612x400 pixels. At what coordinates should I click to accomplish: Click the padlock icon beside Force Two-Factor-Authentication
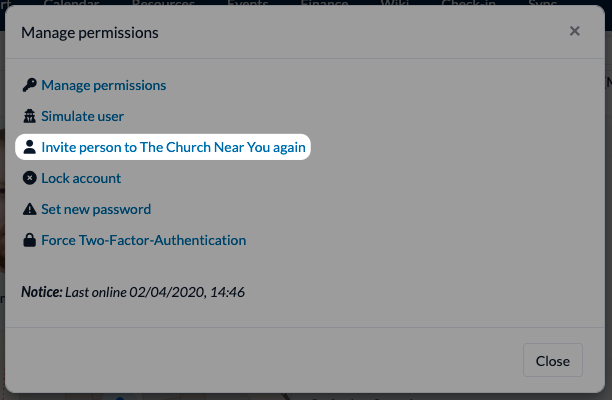30,240
